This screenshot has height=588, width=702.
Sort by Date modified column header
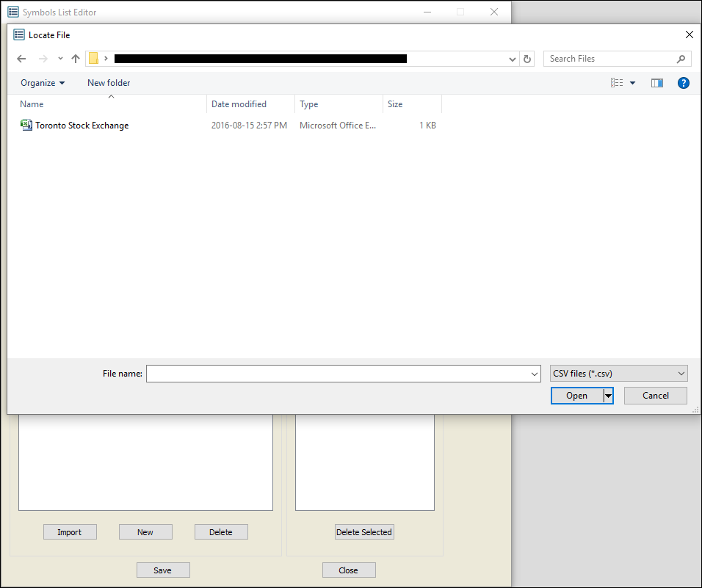239,104
